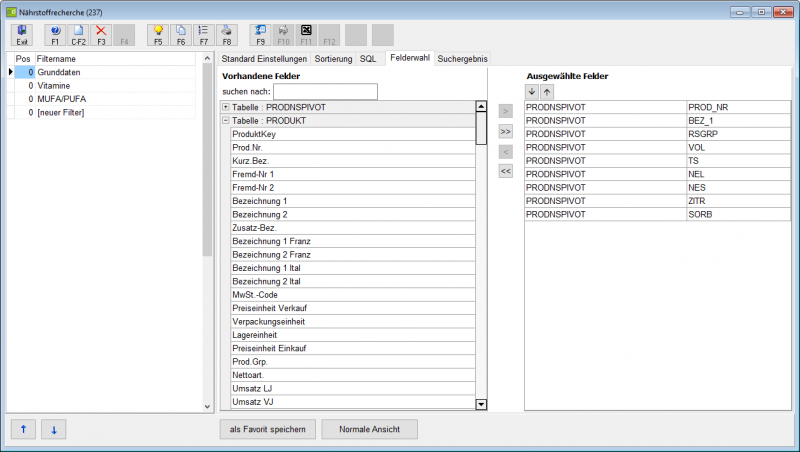
Task: Select Bezeichnung 1 field
Action: (353, 201)
